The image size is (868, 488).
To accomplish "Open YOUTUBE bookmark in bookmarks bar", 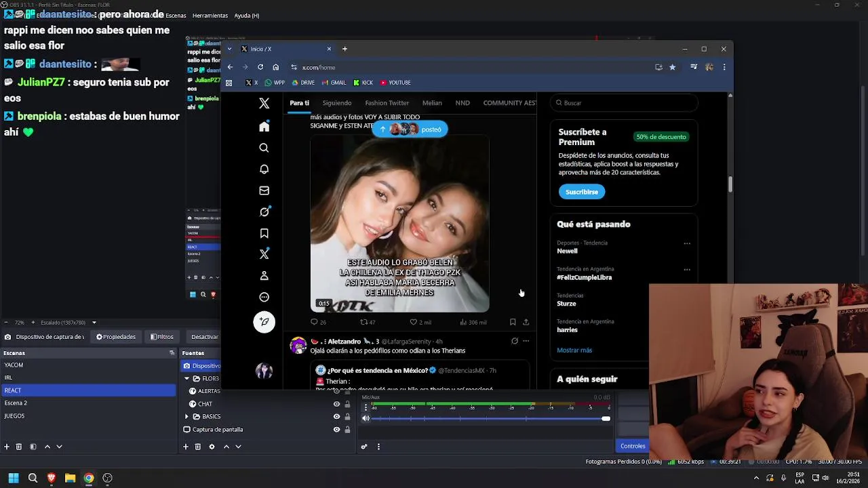I will point(395,83).
